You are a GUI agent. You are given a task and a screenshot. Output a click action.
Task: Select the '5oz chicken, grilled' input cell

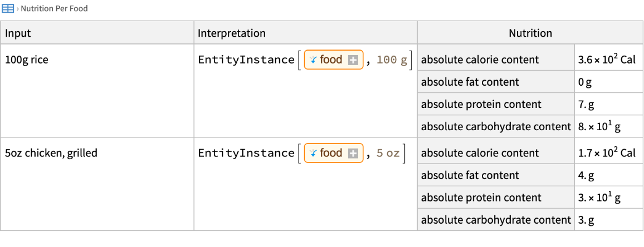point(51,154)
